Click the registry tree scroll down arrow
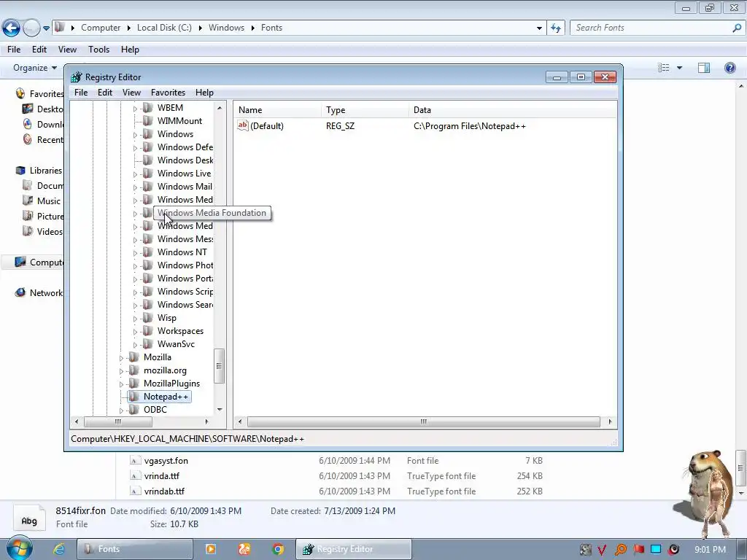The image size is (747, 560). tap(220, 410)
